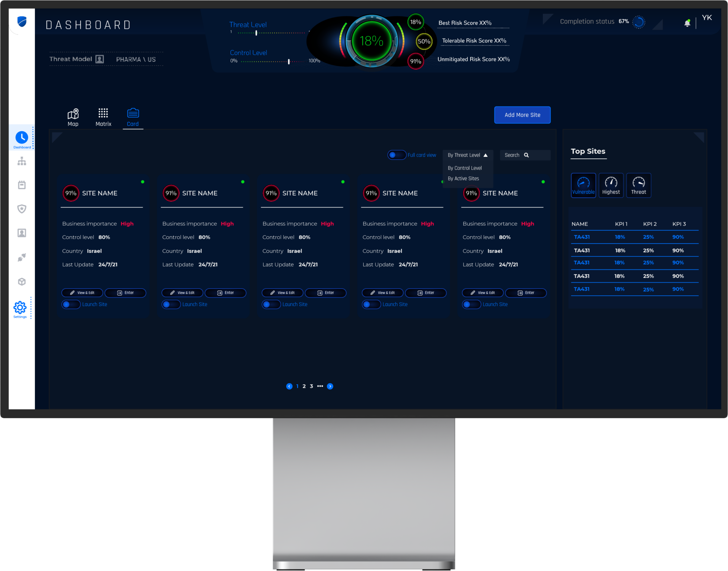Choose By Control Level sort option
Image resolution: width=728 pixels, height=571 pixels.
click(465, 168)
